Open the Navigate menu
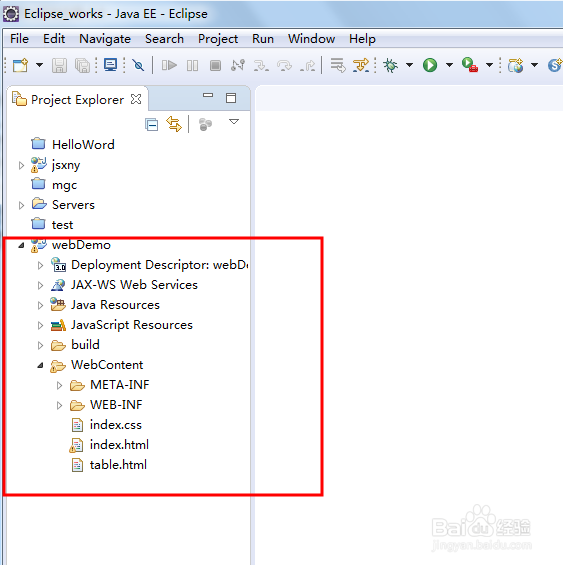 coord(105,39)
